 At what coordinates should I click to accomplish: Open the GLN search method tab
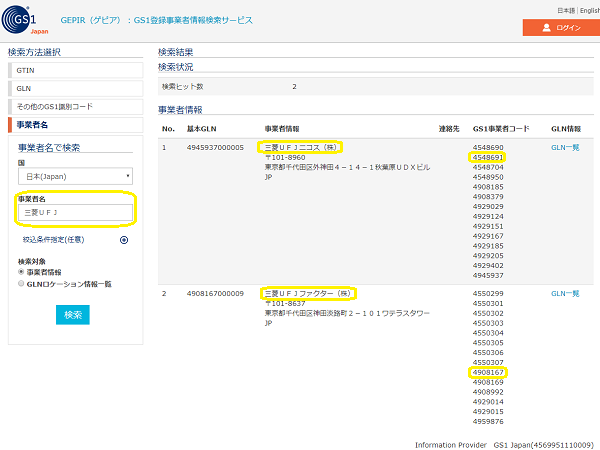(75, 88)
